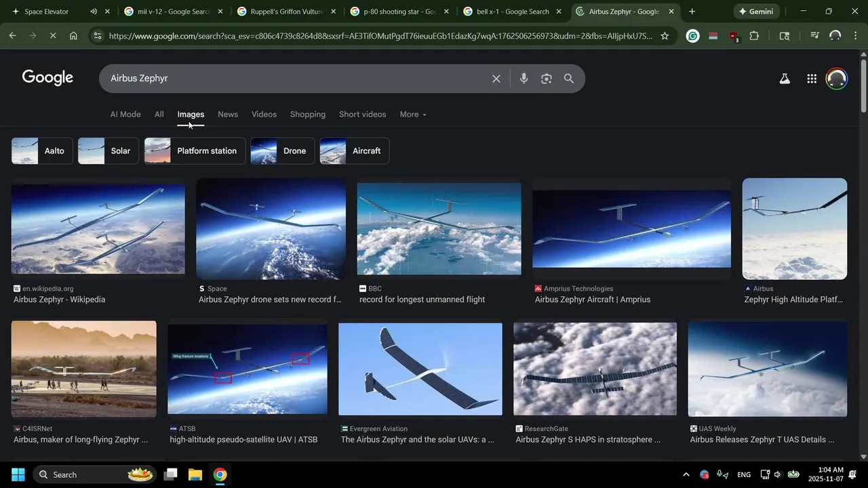The height and width of the screenshot is (488, 868).
Task: Open 'Airbus Releases Zephyr T UAS Details' link
Action: pyautogui.click(x=762, y=440)
